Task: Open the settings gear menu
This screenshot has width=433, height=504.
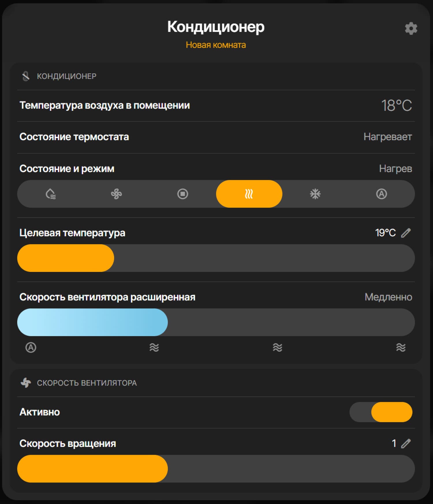Action: [411, 29]
